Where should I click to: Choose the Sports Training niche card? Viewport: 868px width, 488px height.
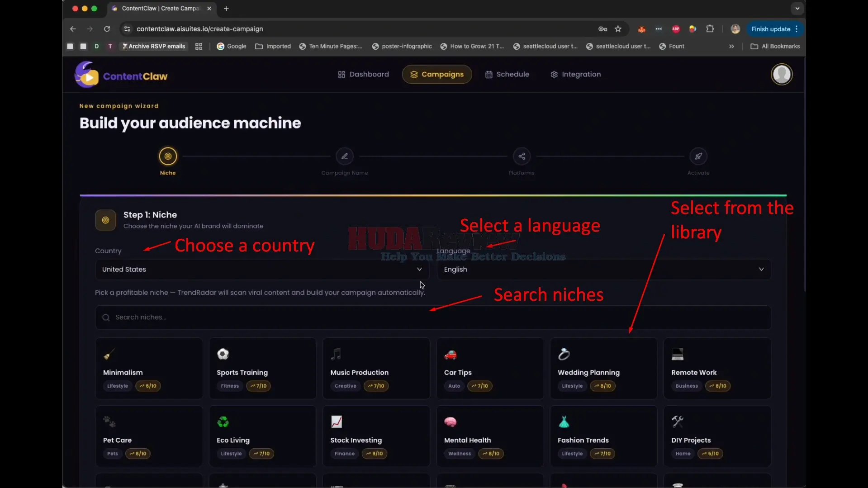point(263,368)
